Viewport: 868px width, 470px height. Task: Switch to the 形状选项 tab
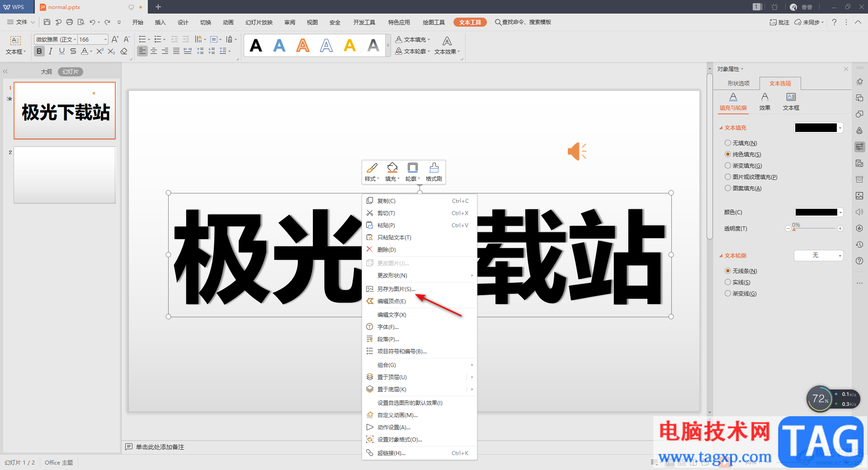738,83
